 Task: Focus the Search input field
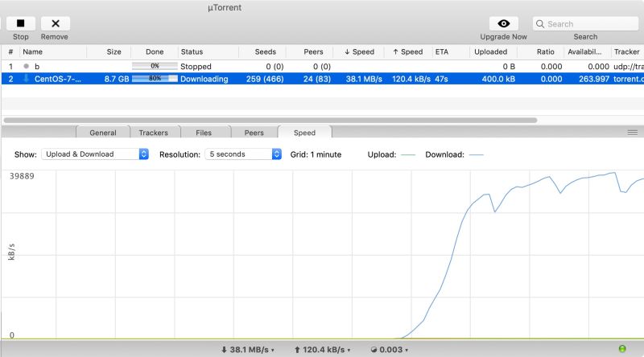point(586,24)
